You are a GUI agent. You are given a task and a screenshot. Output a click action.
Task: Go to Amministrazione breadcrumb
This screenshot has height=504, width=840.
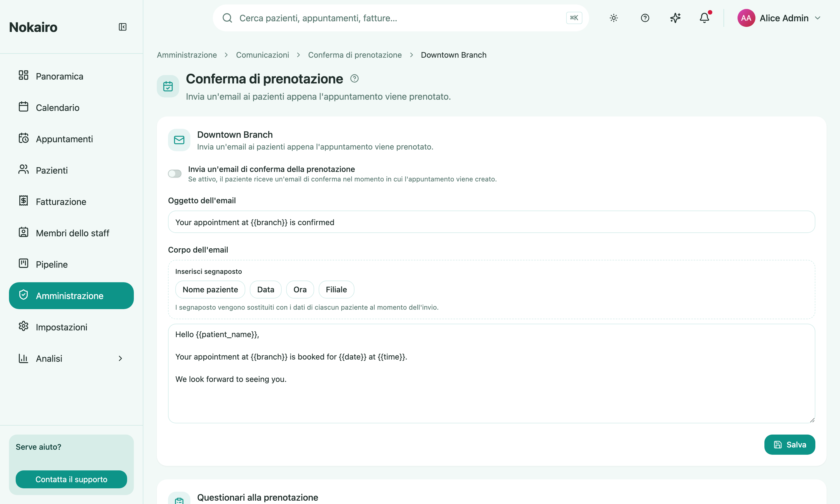[x=187, y=55]
